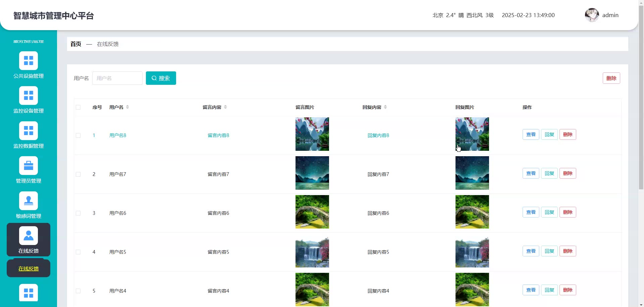This screenshot has width=644, height=307.
Task: Open 监控数据管理 sidebar icon
Action: (x=29, y=131)
